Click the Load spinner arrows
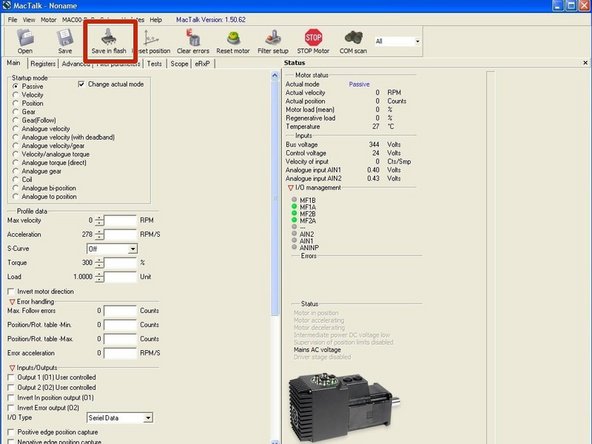This screenshot has width=592, height=444. tap(99, 277)
